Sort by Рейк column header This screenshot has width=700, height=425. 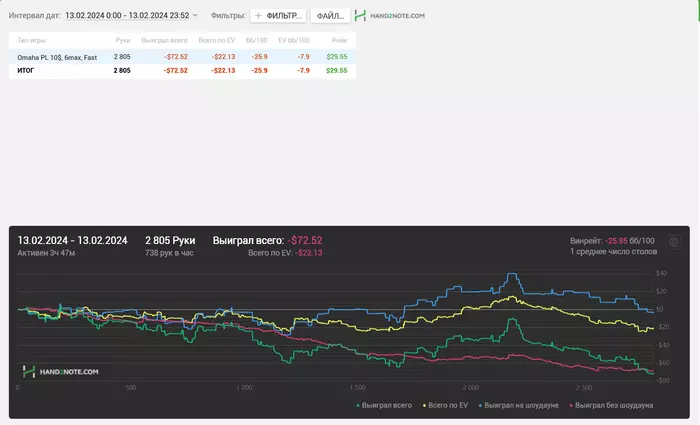coord(339,40)
